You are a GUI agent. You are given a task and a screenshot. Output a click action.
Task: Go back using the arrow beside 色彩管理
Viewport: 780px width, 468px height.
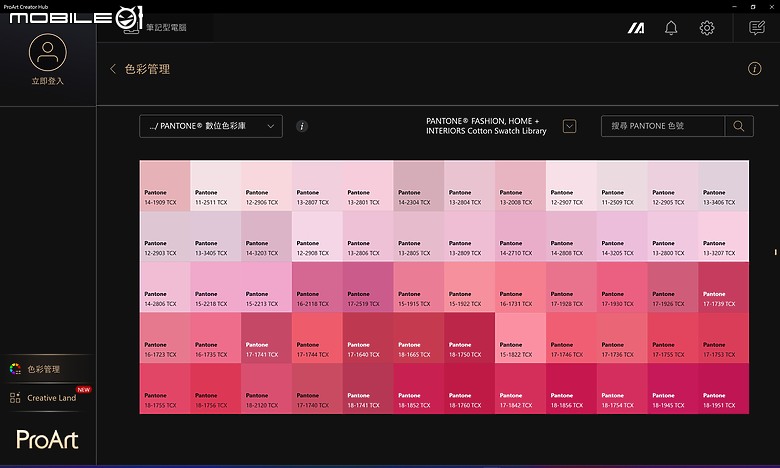click(x=113, y=69)
